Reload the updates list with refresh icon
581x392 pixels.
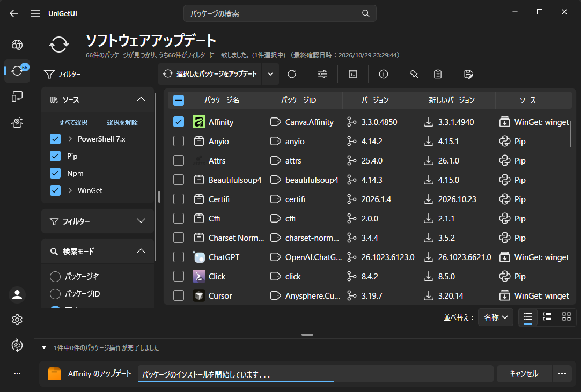(292, 74)
